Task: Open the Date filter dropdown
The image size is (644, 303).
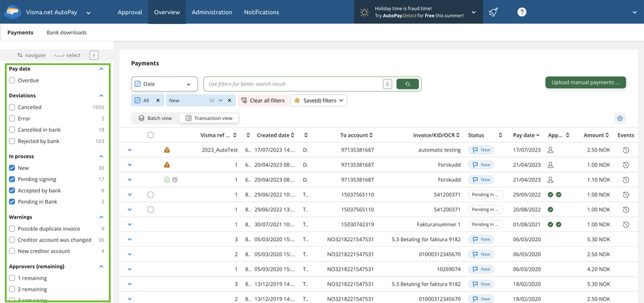Action: pyautogui.click(x=164, y=84)
